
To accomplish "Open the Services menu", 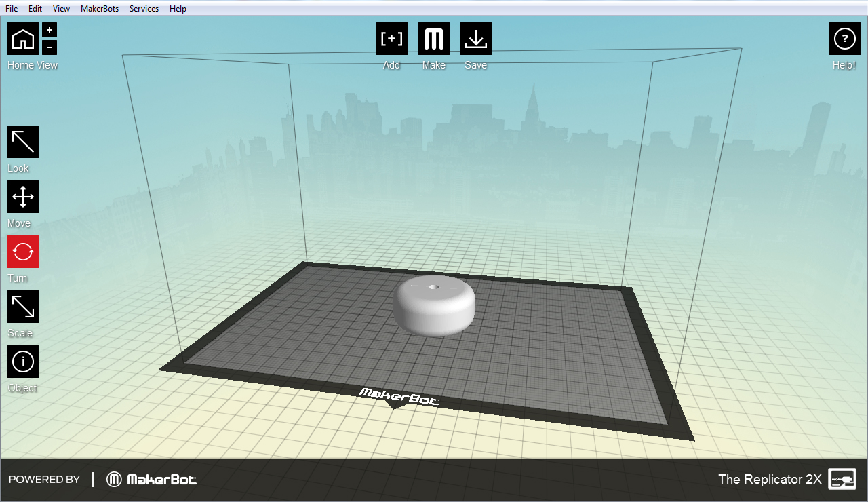I will click(144, 9).
